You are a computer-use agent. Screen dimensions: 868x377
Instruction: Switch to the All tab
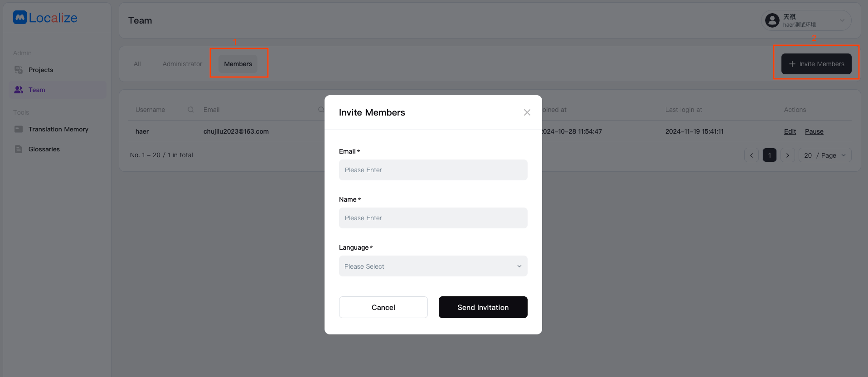(x=137, y=64)
